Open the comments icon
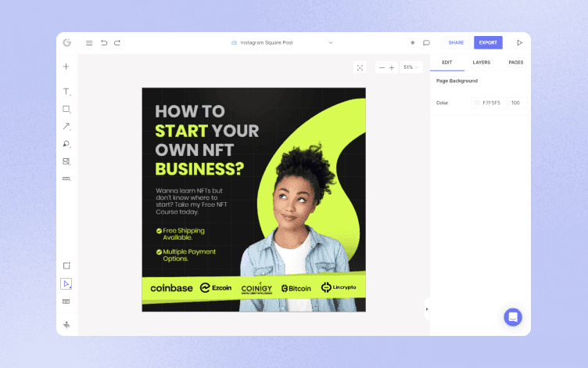The image size is (588, 368). 426,43
